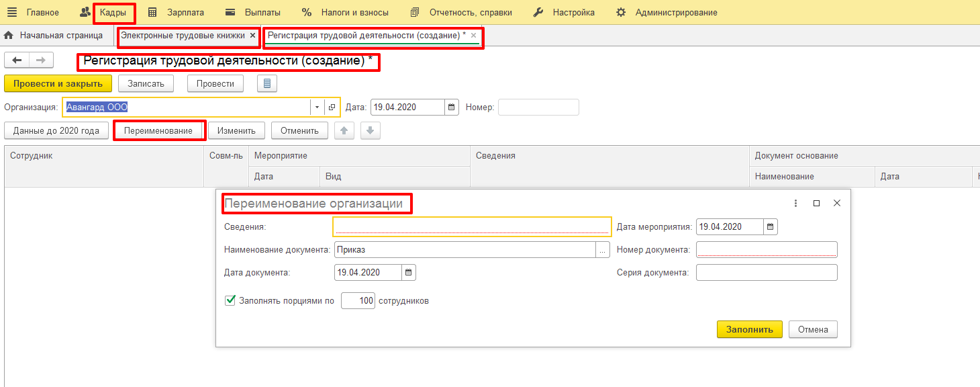Click the Номер документа input field
Viewport: 980px width, 387px height.
tap(767, 250)
